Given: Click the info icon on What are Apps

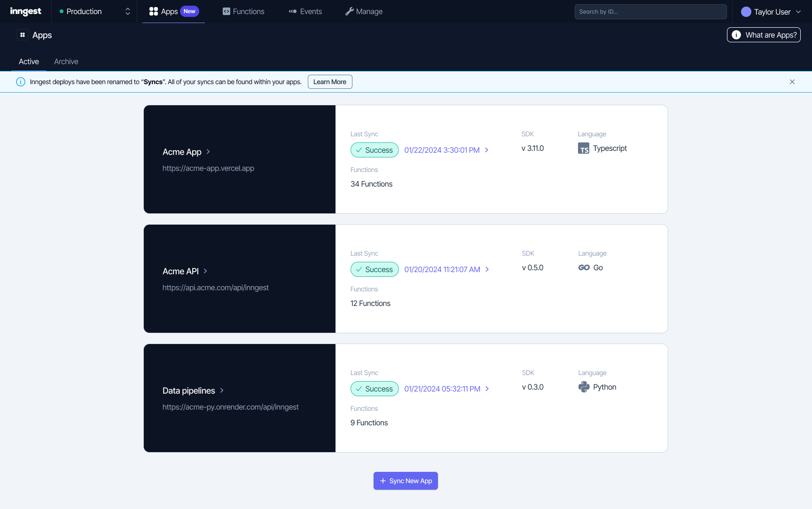Looking at the screenshot, I should [736, 35].
